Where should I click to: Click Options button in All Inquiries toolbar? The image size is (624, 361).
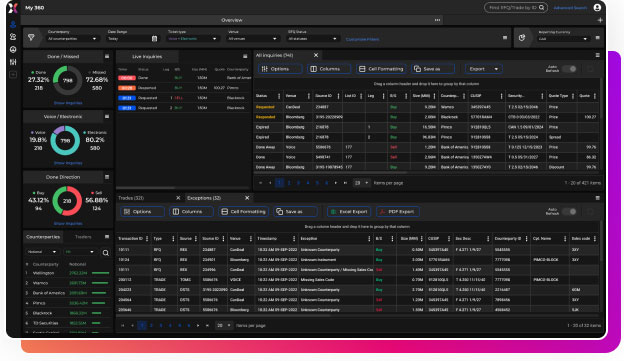coord(280,69)
